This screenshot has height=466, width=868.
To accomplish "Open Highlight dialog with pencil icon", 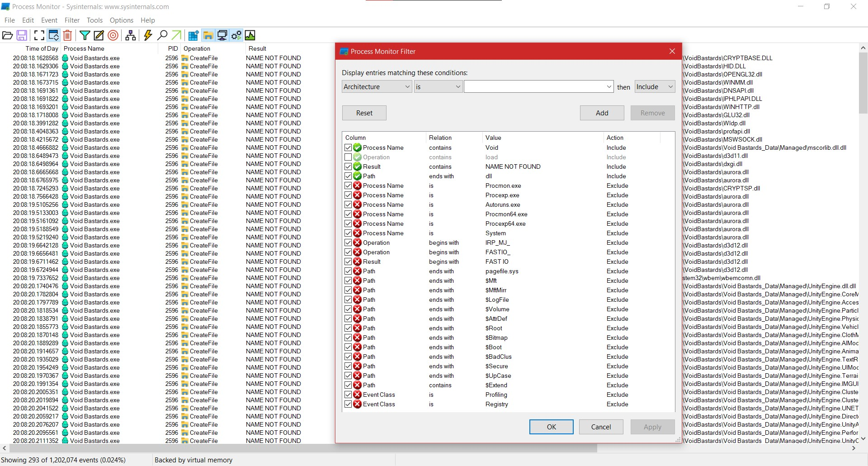I will pos(99,35).
